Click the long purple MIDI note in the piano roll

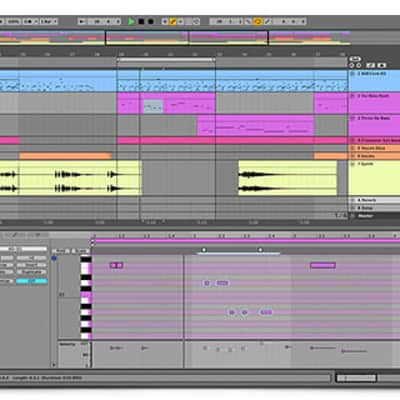click(323, 265)
